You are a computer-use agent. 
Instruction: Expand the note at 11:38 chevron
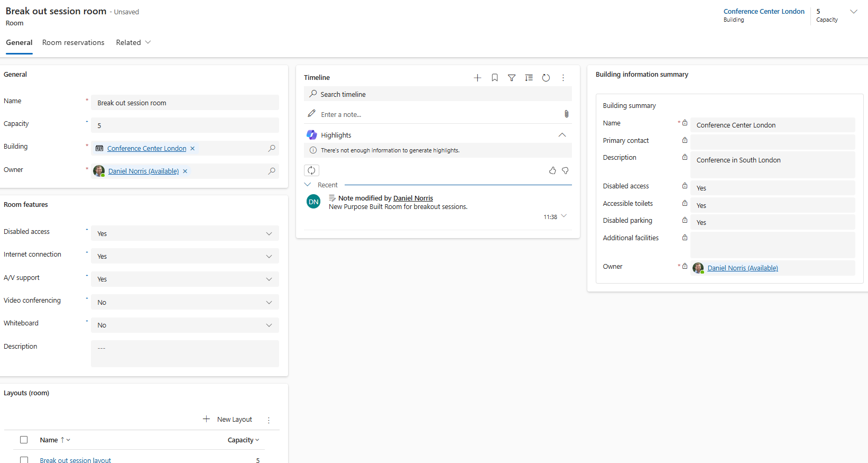(564, 216)
